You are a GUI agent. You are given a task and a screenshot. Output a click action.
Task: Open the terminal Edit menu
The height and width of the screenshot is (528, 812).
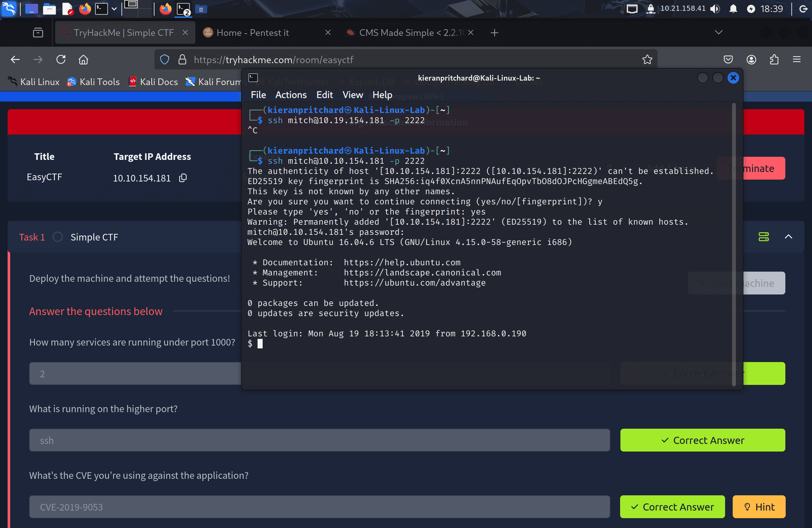[x=324, y=95]
